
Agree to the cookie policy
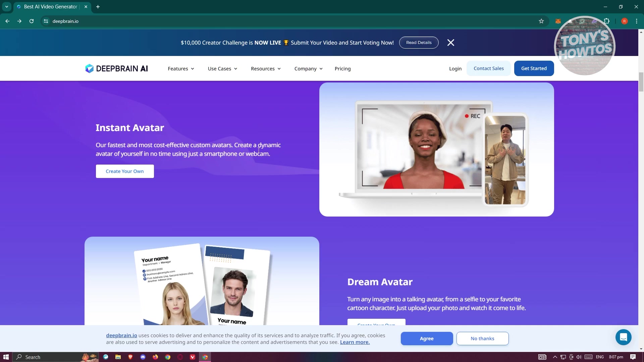[427, 339]
